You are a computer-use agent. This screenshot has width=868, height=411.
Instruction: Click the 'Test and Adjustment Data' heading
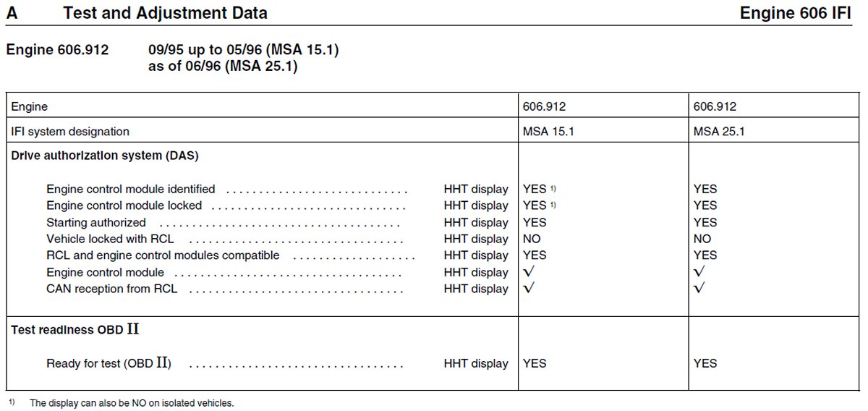click(165, 12)
